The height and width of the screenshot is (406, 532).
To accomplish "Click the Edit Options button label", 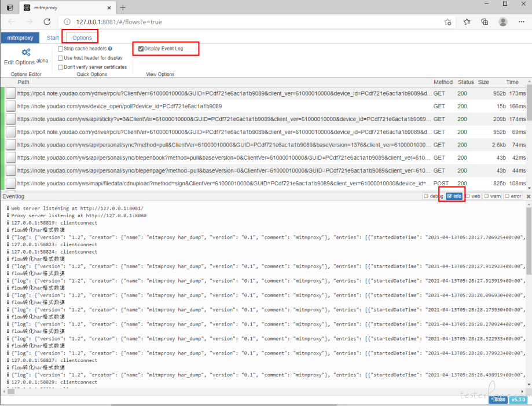I will tap(19, 63).
